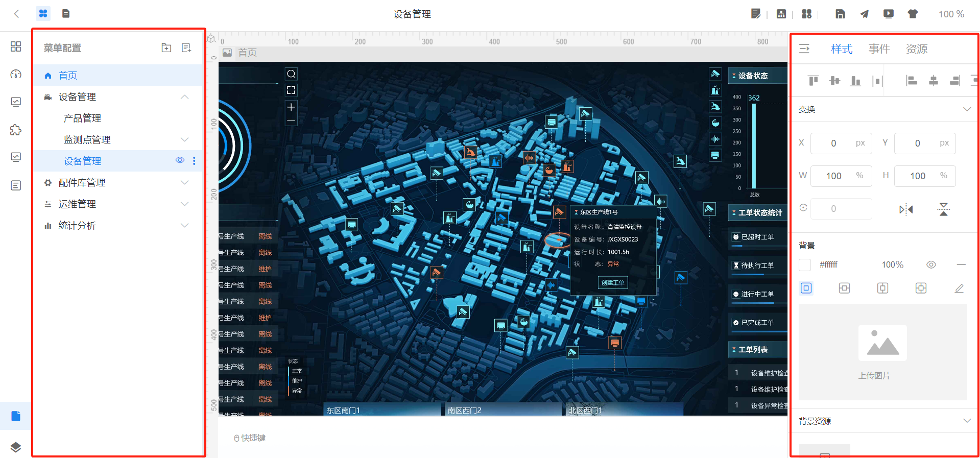Viewport: 980px width, 458px height.
Task: Open the list document icon in the left sidebar
Action: [16, 185]
